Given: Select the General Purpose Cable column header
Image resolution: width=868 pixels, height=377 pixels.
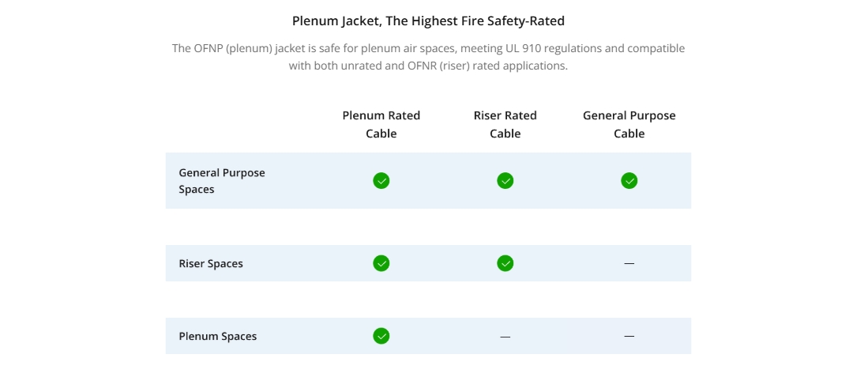Looking at the screenshot, I should click(x=629, y=125).
